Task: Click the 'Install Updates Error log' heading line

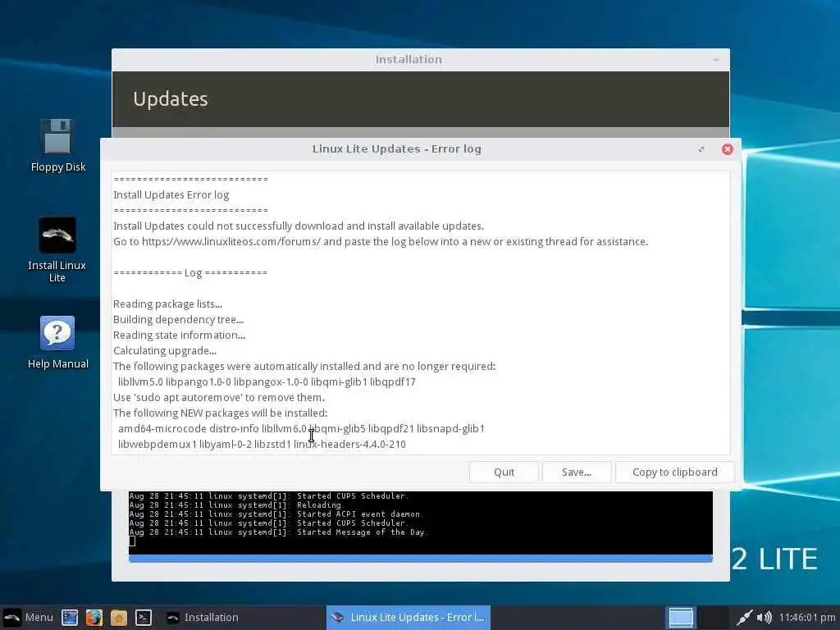Action: tap(171, 195)
